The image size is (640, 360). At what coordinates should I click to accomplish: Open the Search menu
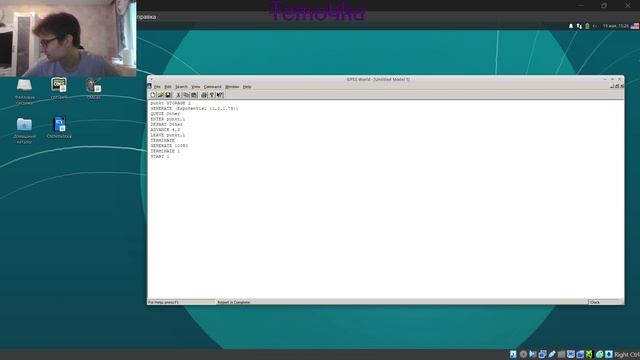coord(181,87)
